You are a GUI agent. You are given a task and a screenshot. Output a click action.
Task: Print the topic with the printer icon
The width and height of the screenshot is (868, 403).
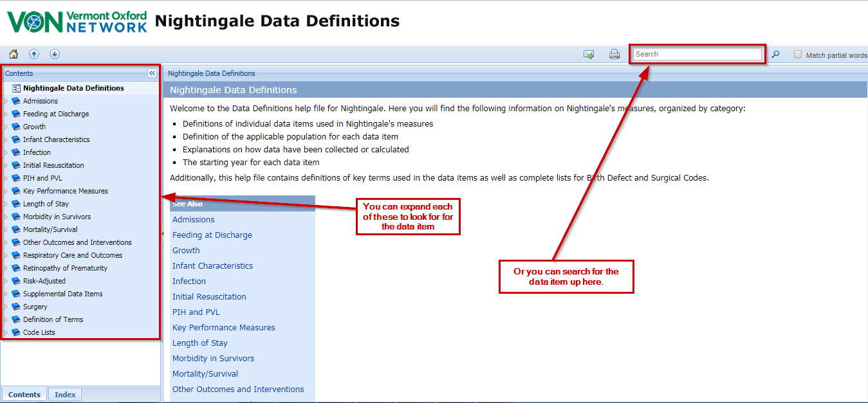[614, 55]
